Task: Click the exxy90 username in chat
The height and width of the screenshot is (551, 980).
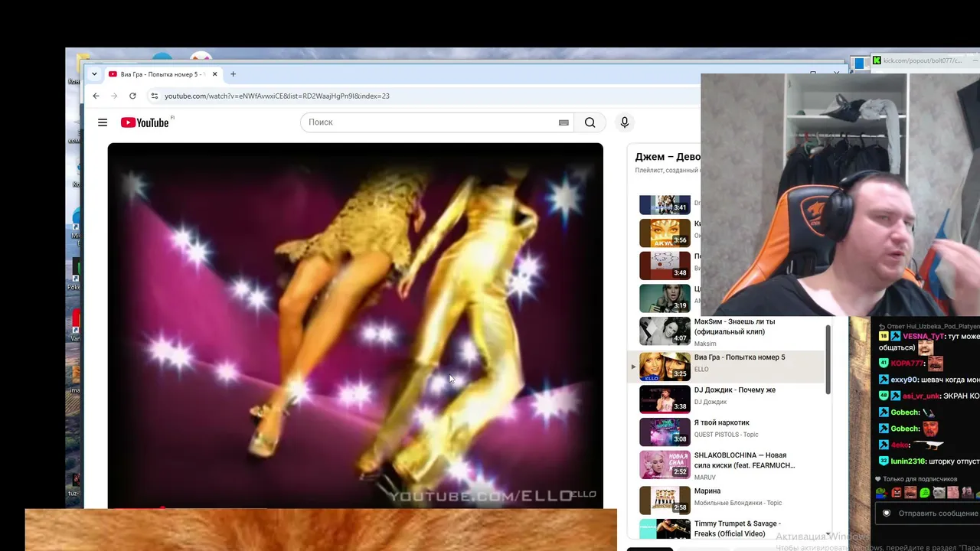Action: 904,380
